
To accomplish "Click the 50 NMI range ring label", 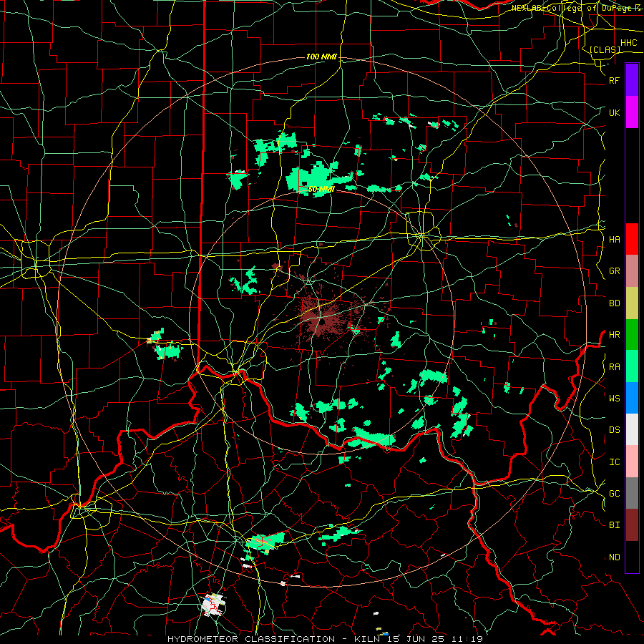I will click(321, 189).
